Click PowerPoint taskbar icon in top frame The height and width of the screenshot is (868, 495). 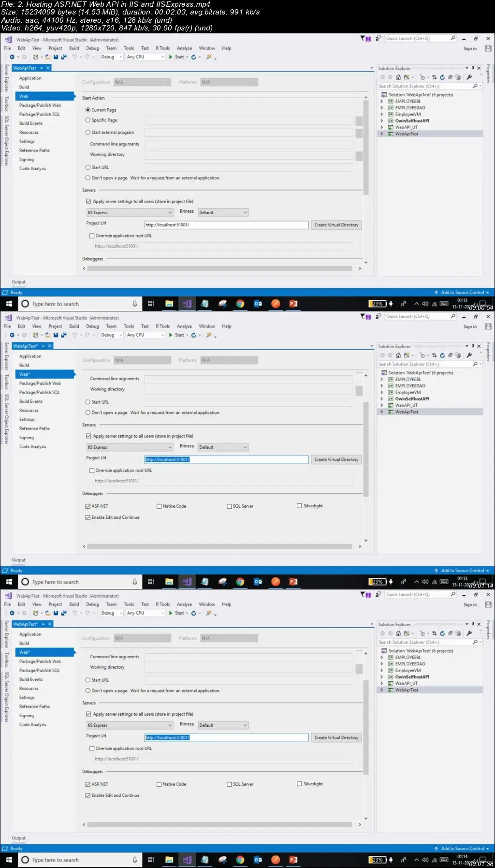pyautogui.click(x=293, y=304)
